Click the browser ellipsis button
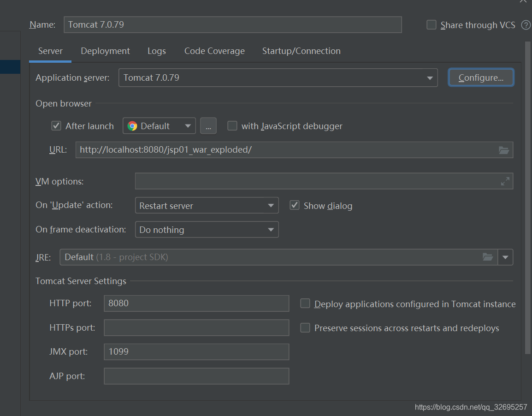 pyautogui.click(x=208, y=126)
